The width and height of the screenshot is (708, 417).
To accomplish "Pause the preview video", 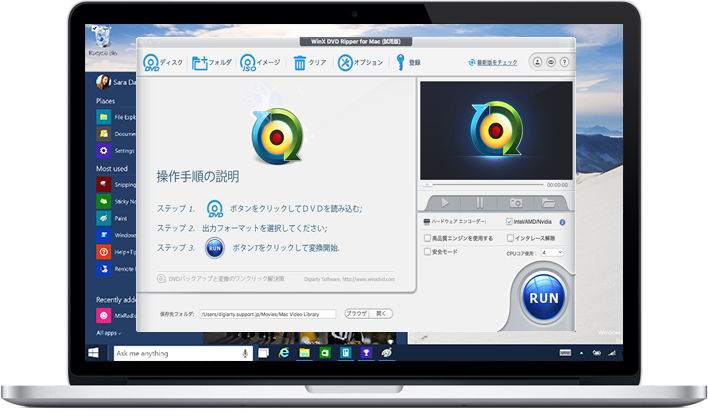I will [480, 203].
